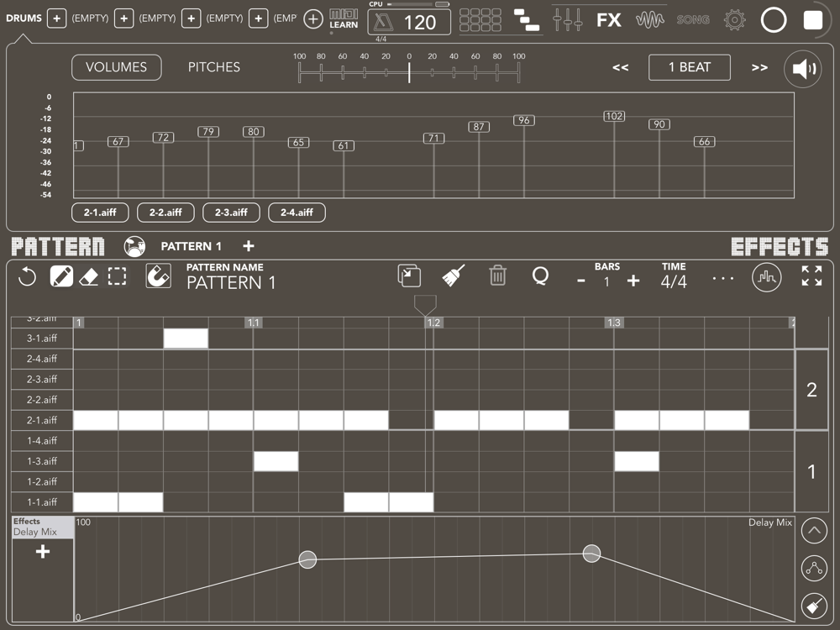Screen dimensions: 840x630
Task: Click the first Delay Mix automation node
Action: (307, 559)
